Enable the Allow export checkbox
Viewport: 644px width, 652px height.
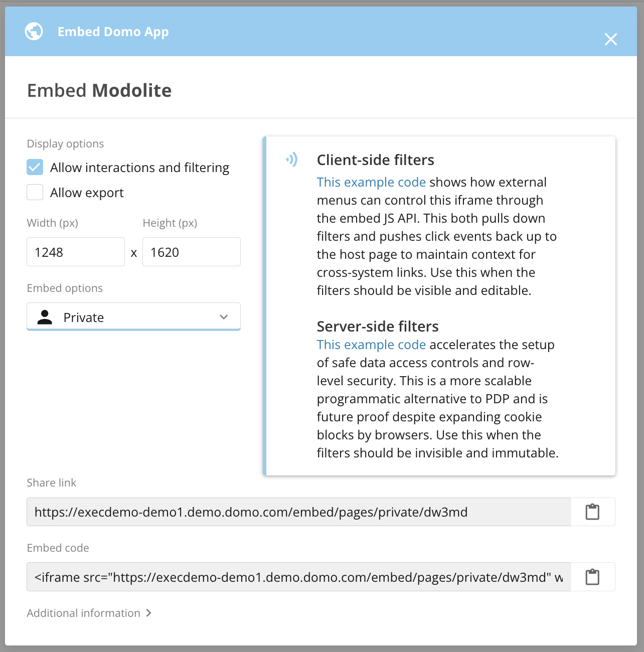point(35,192)
